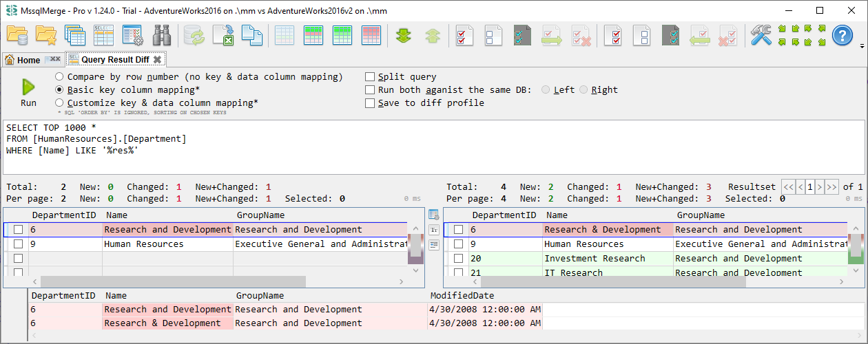Click the first empty-checkboxes uncheck-all page icon
This screenshot has height=344, width=868.
point(494,35)
